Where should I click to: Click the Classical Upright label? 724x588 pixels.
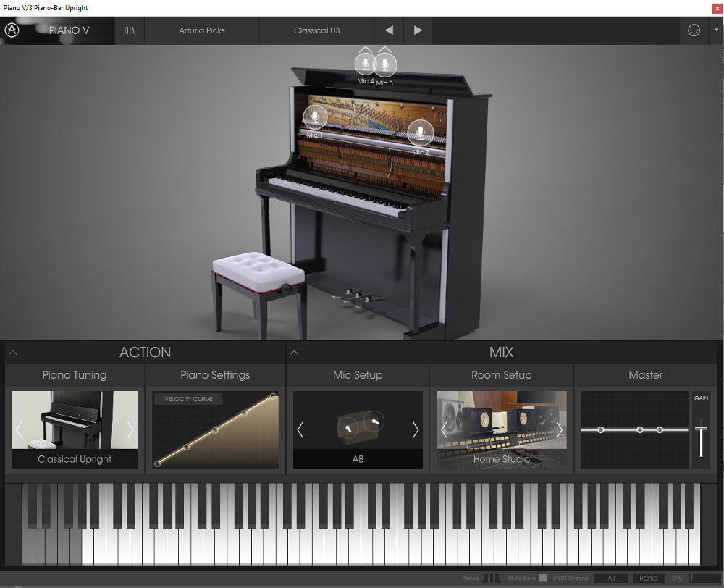75,459
